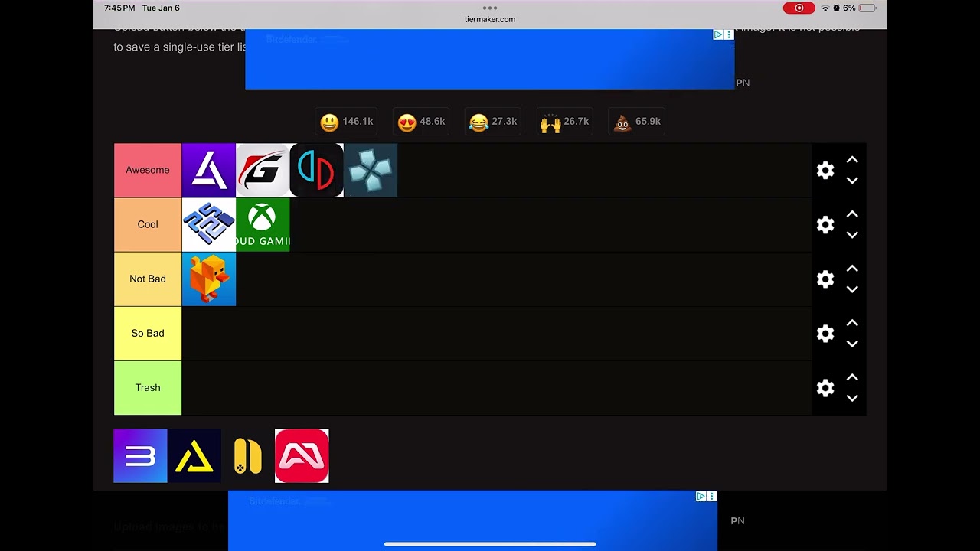980x551 pixels.
Task: Click the Awesome tier label
Action: 148,170
